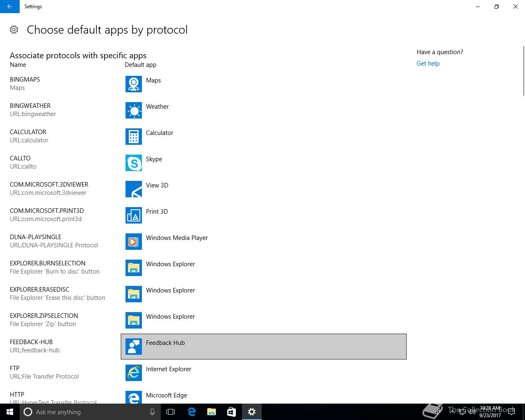Open the Store from the taskbar
The image size is (525, 420).
231,412
